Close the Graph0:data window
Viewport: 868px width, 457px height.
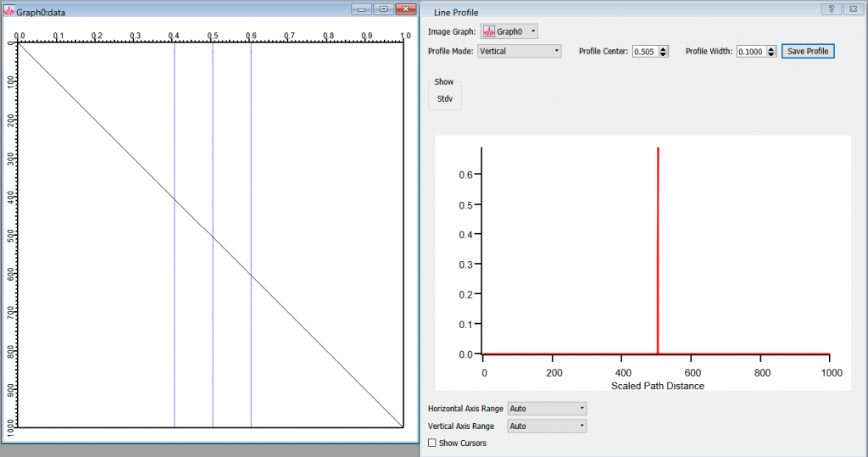tap(406, 8)
